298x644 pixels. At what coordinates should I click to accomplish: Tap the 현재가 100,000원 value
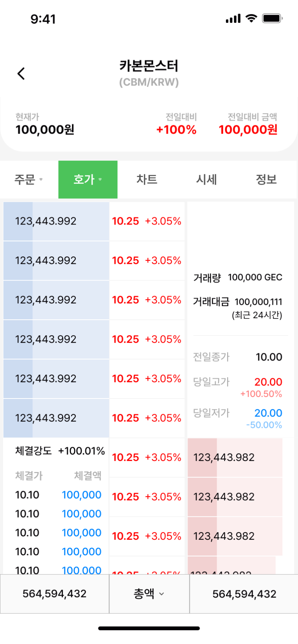point(45,130)
